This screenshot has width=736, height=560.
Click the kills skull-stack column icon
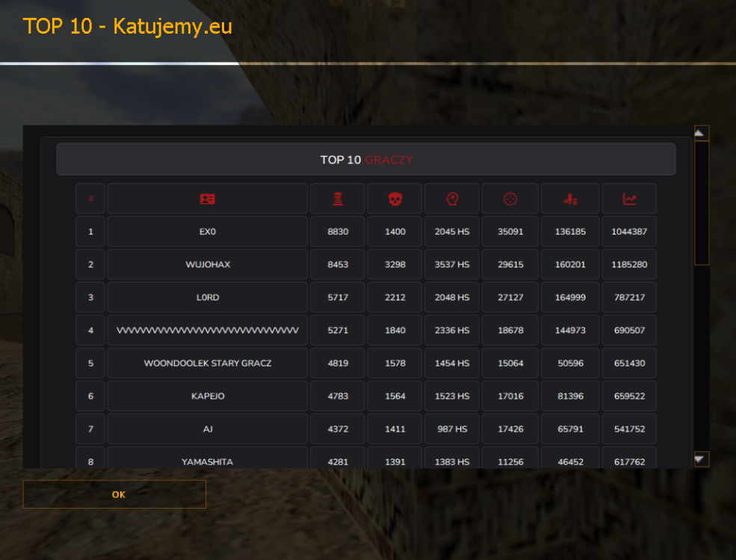tap(338, 199)
